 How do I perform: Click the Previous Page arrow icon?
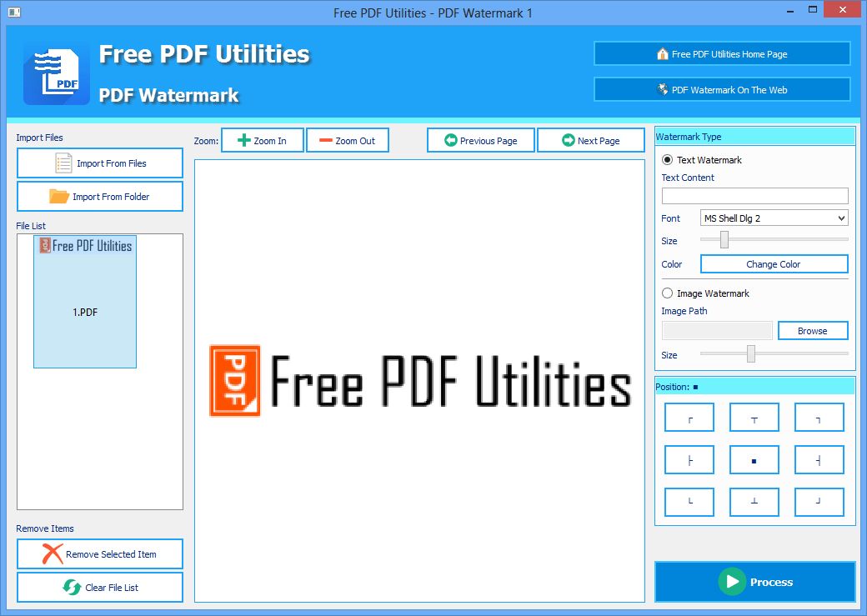[x=451, y=140]
